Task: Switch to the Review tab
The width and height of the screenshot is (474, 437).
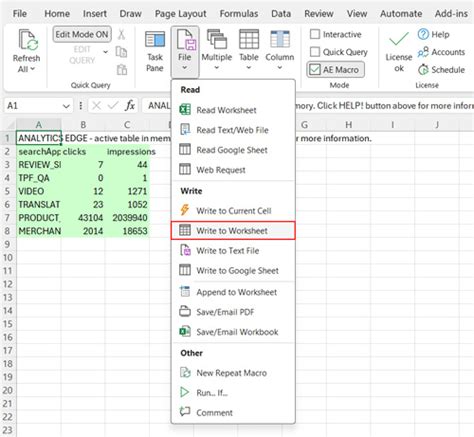Action: pos(319,14)
